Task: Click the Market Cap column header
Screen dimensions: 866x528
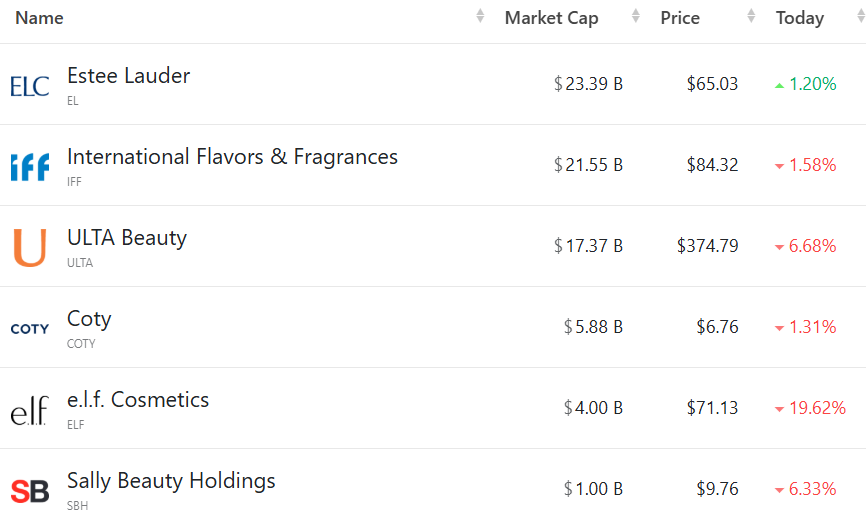Action: tap(551, 18)
